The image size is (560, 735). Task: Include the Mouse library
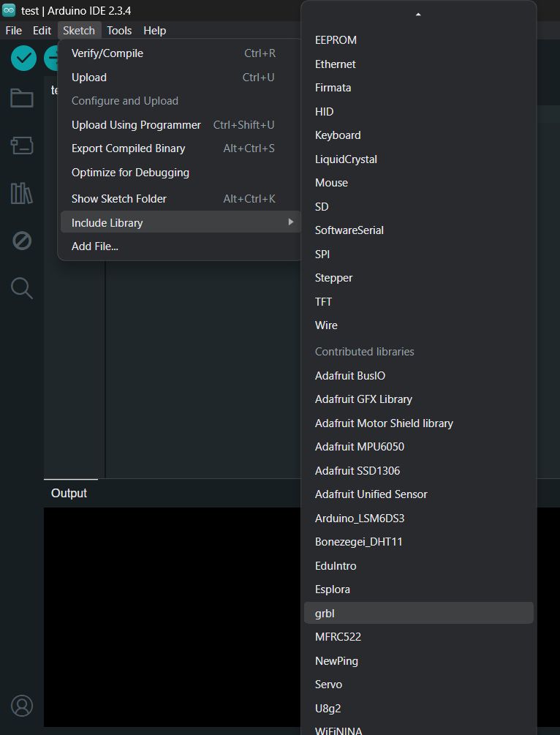tap(418, 183)
